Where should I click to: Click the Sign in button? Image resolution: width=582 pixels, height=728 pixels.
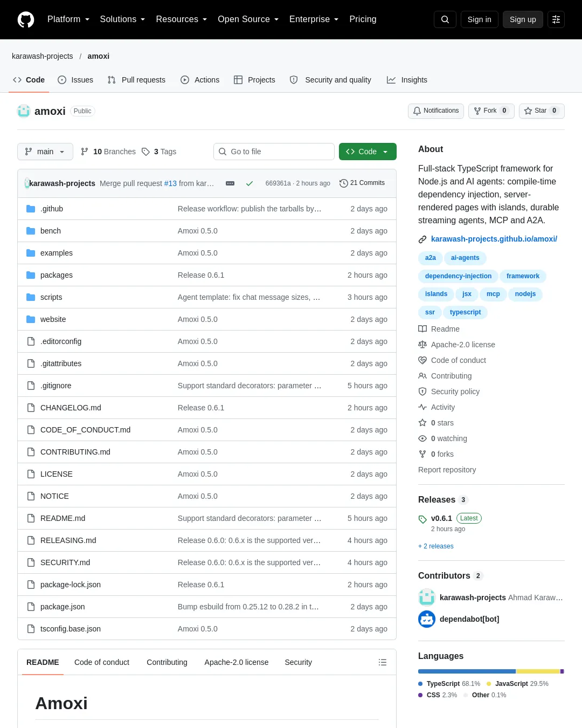click(x=480, y=19)
